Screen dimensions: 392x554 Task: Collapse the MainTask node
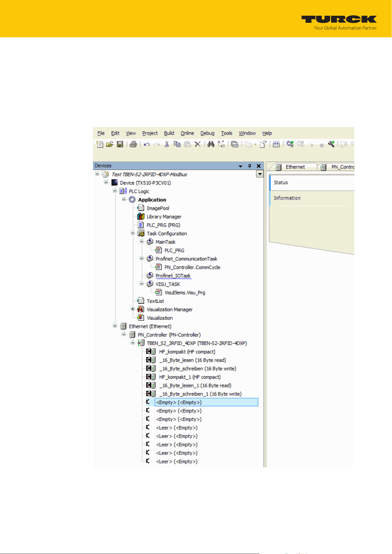142,241
